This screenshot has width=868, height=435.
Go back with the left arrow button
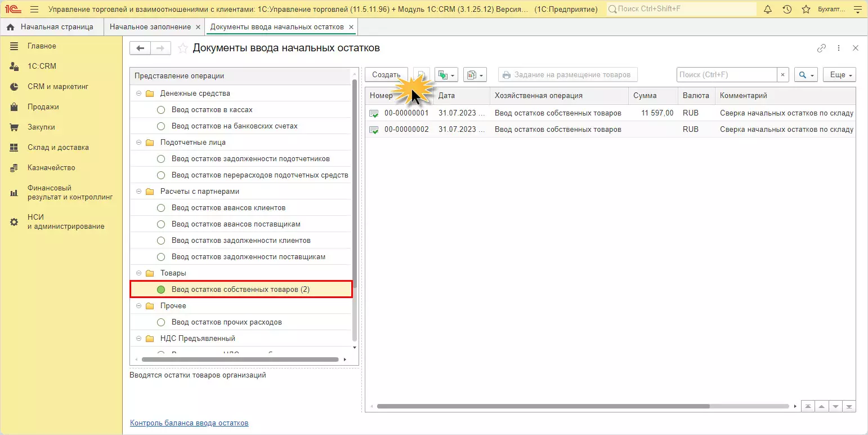tap(140, 48)
